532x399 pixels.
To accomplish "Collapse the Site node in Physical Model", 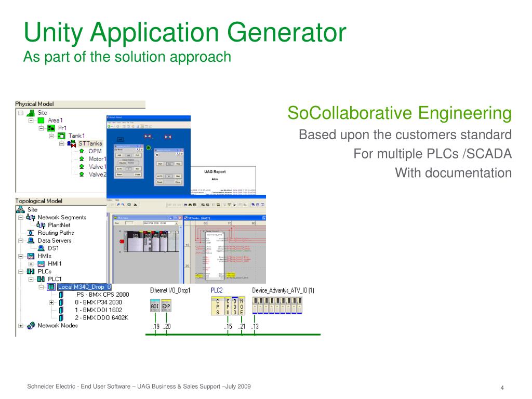I will point(21,113).
